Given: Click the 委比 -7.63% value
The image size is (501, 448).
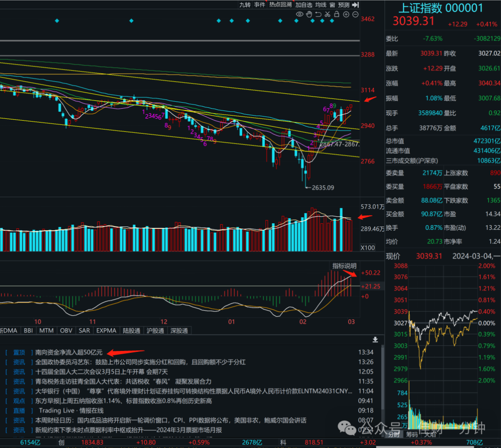Looking at the screenshot, I should pos(433,39).
